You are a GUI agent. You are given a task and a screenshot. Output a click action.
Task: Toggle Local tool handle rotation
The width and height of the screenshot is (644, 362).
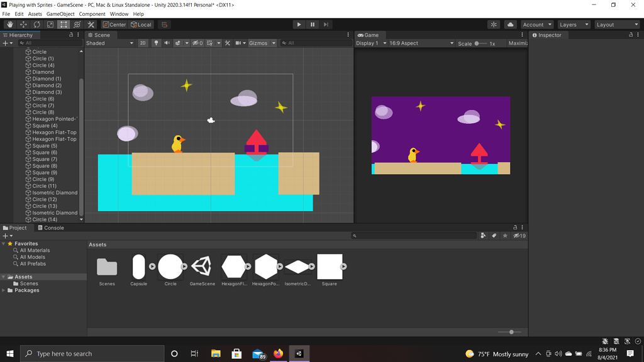tap(141, 25)
